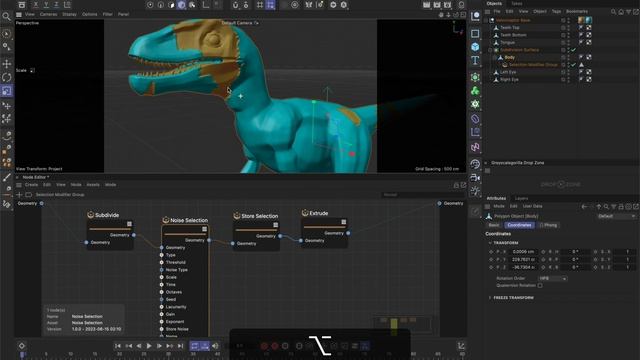Toggle visibility dots for Teeth Top
This screenshot has height=360, width=640.
[x=568, y=28]
